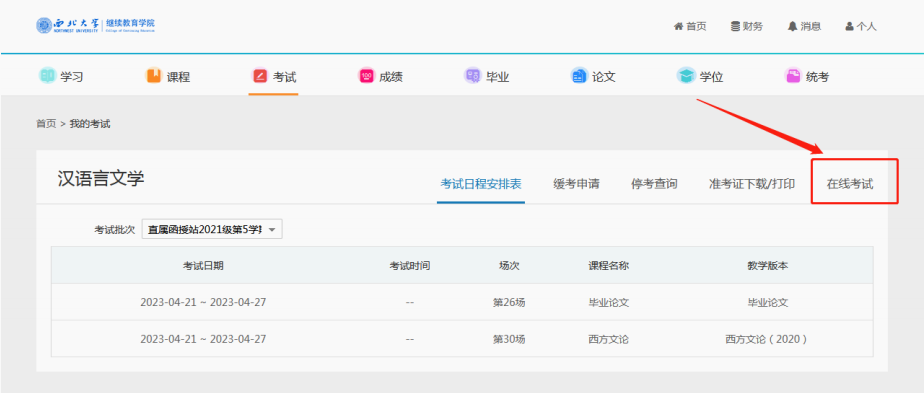The height and width of the screenshot is (393, 924).
Task: Click the blue 论文 thesis icon
Action: click(x=579, y=76)
